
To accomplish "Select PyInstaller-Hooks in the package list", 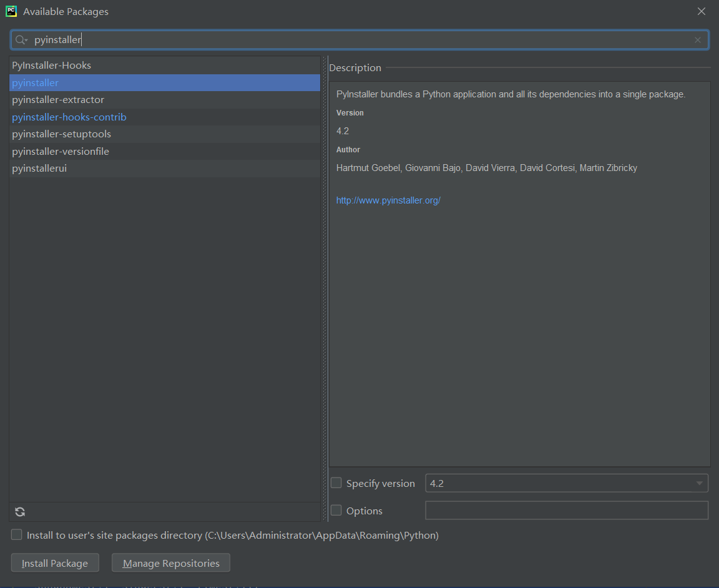I will 165,66.
